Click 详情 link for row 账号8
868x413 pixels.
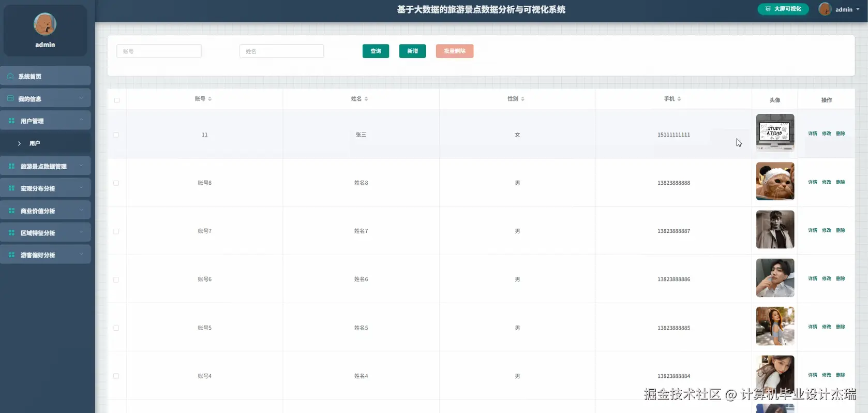813,182
